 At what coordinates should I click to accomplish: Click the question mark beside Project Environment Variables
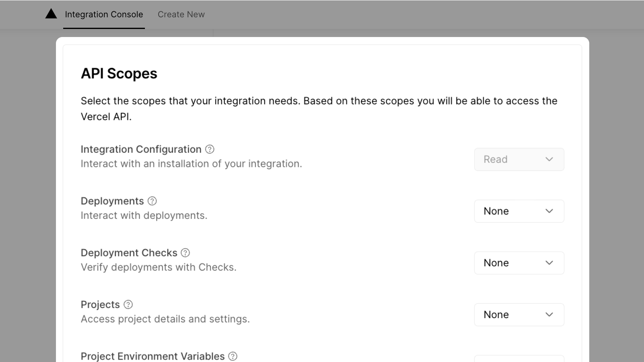(233, 356)
